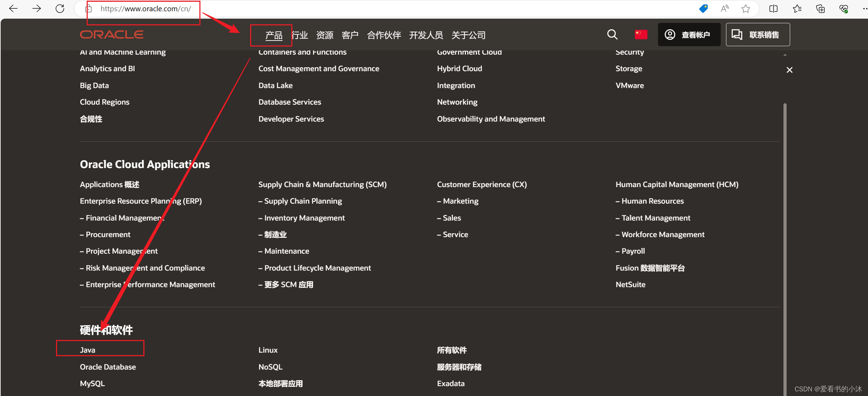This screenshot has width=868, height=396.
Task: Open the Favorites list icon
Action: [x=797, y=8]
